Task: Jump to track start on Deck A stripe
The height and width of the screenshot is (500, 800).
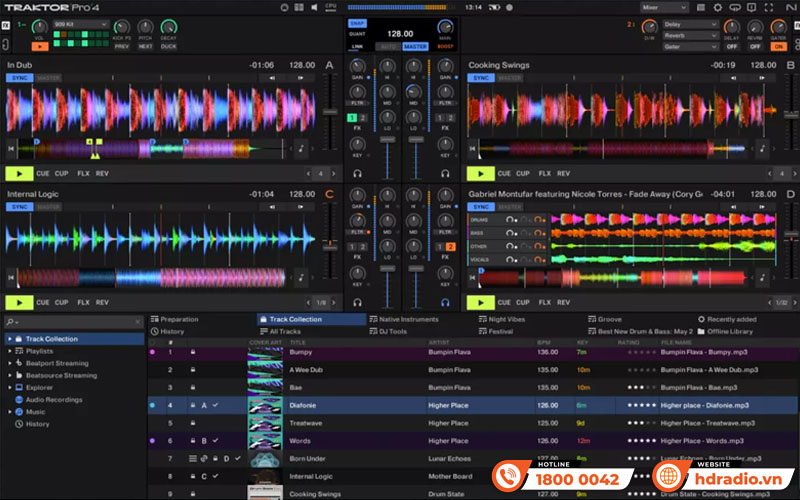Action: pyautogui.click(x=11, y=148)
